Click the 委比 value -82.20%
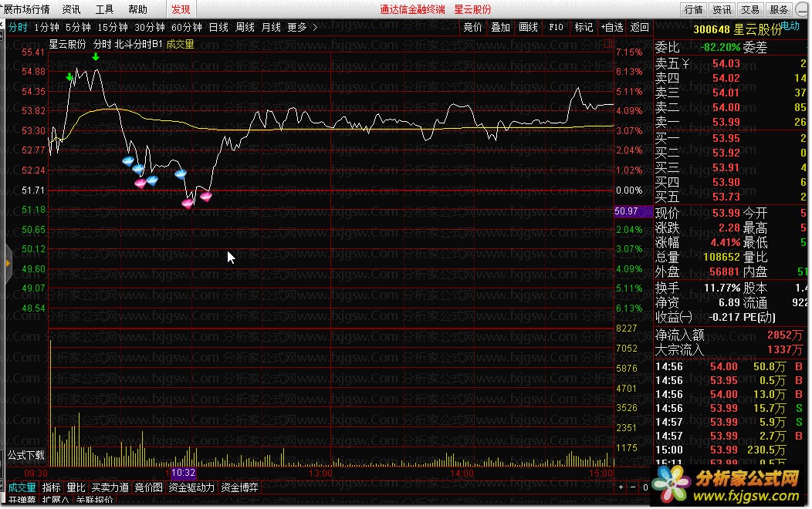The width and height of the screenshot is (812, 509). (x=720, y=48)
